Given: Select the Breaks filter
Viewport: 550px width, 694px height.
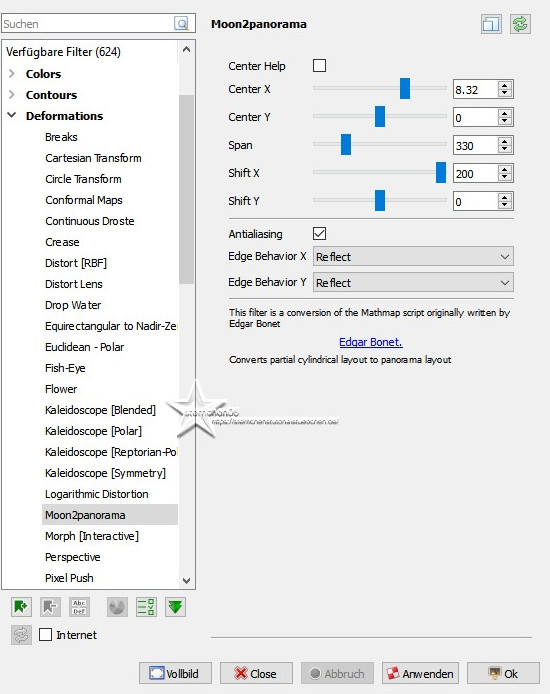Looking at the screenshot, I should coord(61,137).
